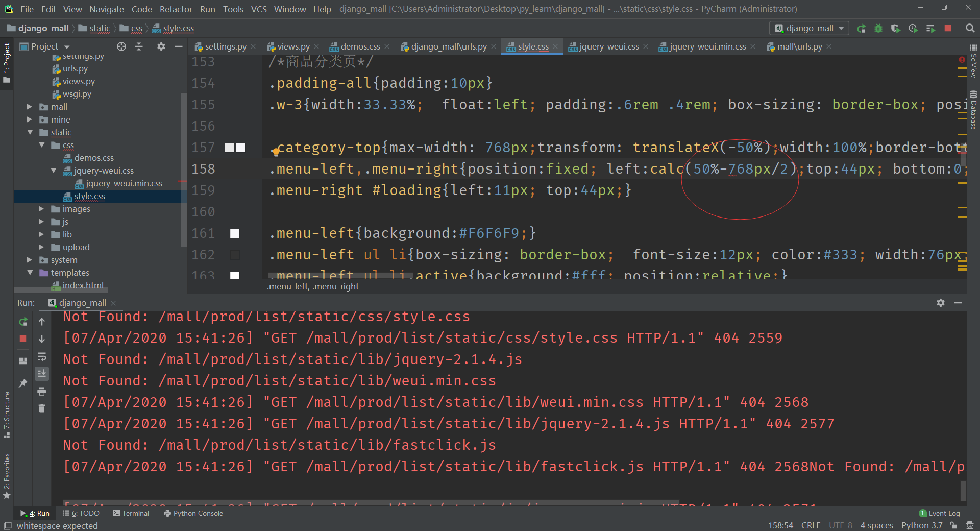Collapse the static folder

(x=30, y=132)
